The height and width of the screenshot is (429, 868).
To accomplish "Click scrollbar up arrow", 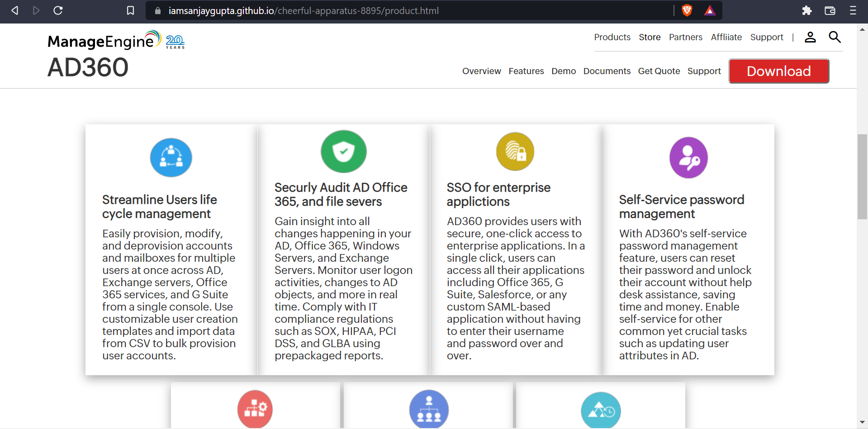I will coord(862,29).
